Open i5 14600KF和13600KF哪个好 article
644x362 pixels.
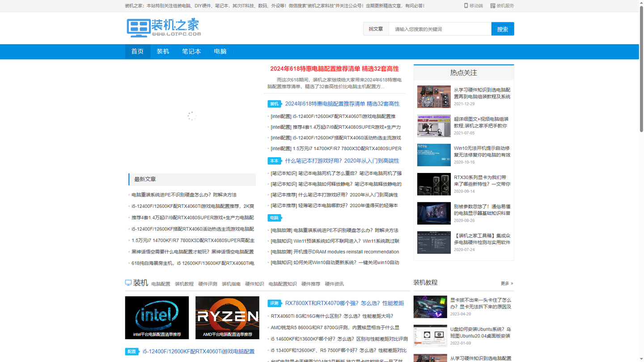[339, 339]
